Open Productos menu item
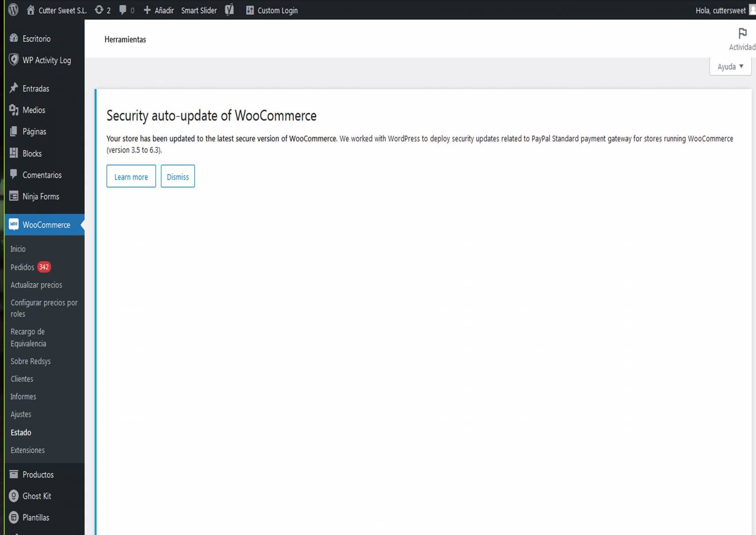 click(x=38, y=475)
